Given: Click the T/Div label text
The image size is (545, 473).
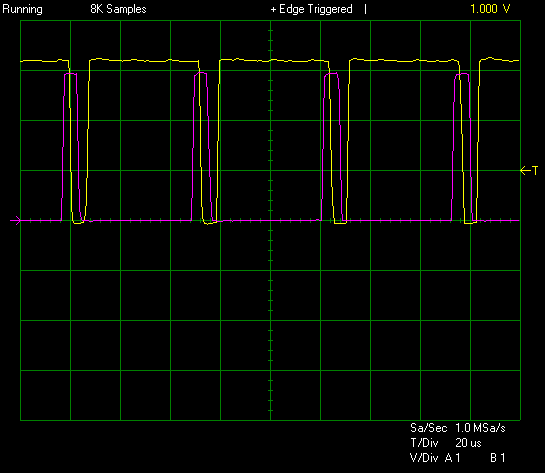Looking at the screenshot, I should pos(424,443).
